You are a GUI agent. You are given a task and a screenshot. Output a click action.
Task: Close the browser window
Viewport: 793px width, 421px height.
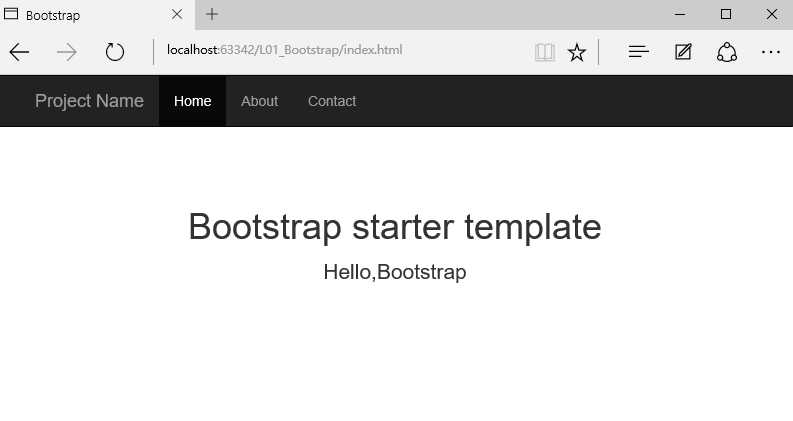(772, 14)
